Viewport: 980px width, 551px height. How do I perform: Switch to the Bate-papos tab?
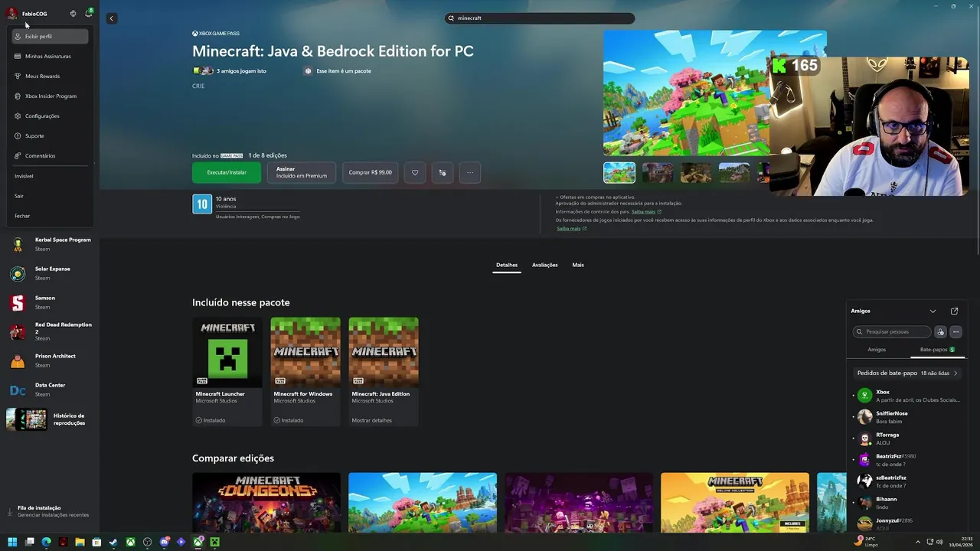[937, 350]
